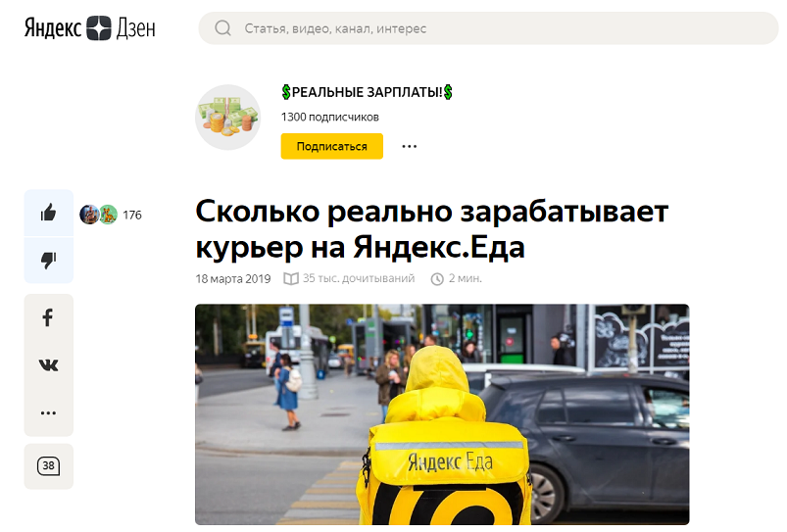Click the search magnifier icon
Screen dimensions: 787x532
click(222, 28)
